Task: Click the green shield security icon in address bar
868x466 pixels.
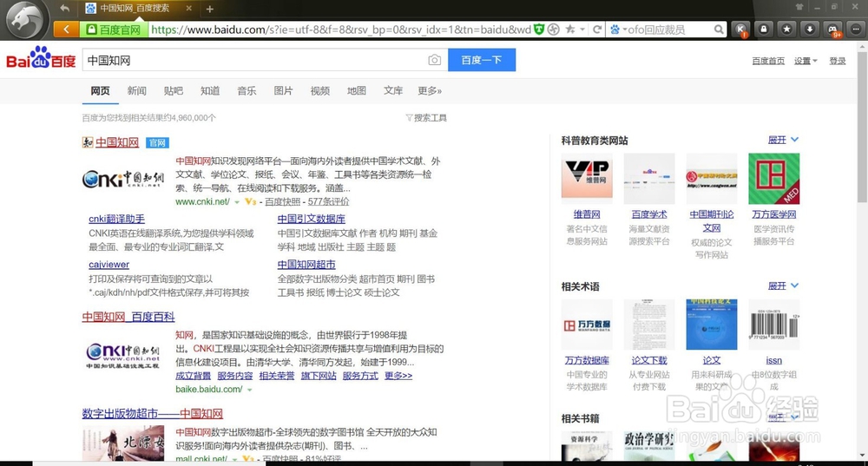Action: pyautogui.click(x=539, y=30)
